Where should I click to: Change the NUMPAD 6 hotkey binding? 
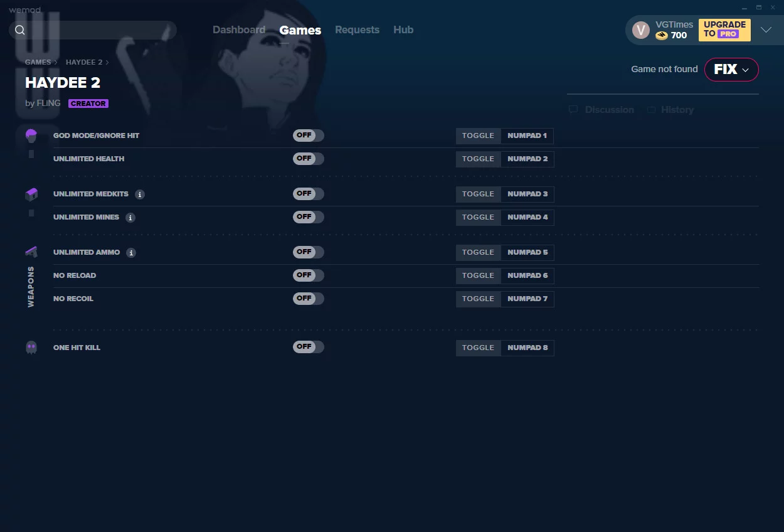[527, 275]
